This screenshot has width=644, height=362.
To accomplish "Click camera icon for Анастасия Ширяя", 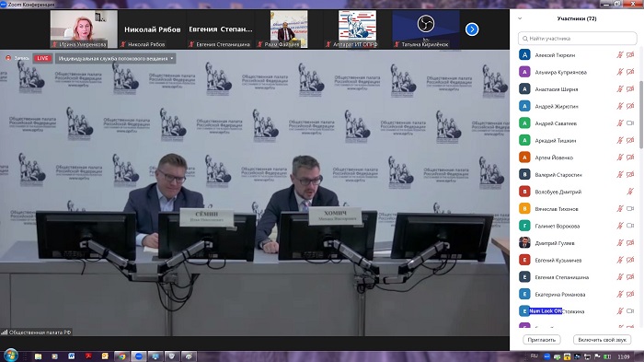I will pos(630,88).
